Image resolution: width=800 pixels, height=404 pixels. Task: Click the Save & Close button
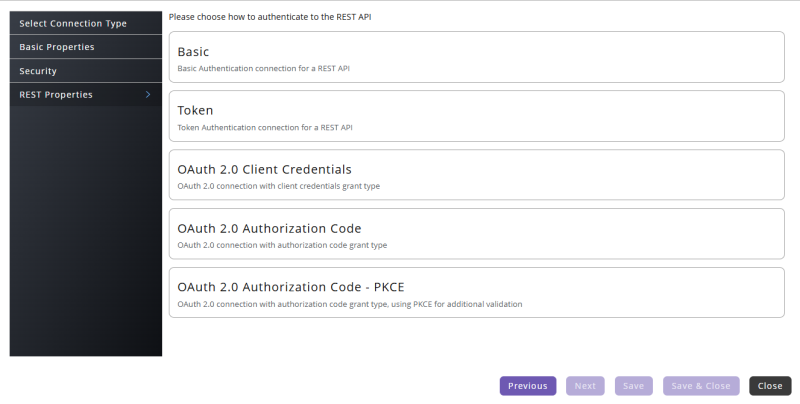pyautogui.click(x=701, y=386)
